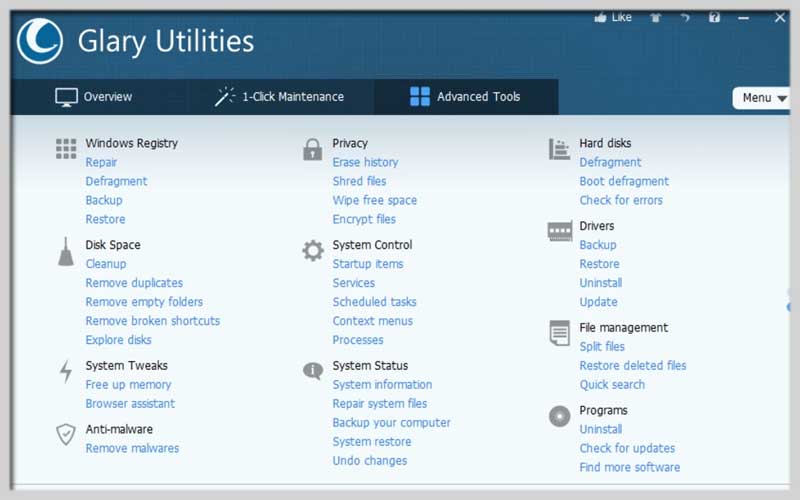Open Boot defragment tool
800x500 pixels.
pos(624,181)
